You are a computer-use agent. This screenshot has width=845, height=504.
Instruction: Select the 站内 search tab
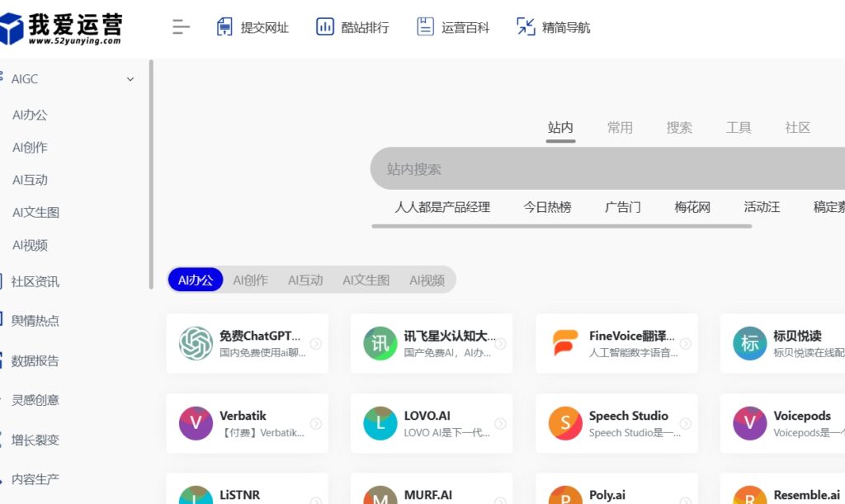point(560,128)
